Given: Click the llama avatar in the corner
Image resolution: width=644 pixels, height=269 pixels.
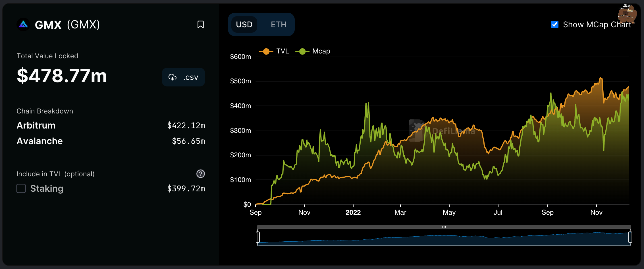Looking at the screenshot, I should [627, 14].
